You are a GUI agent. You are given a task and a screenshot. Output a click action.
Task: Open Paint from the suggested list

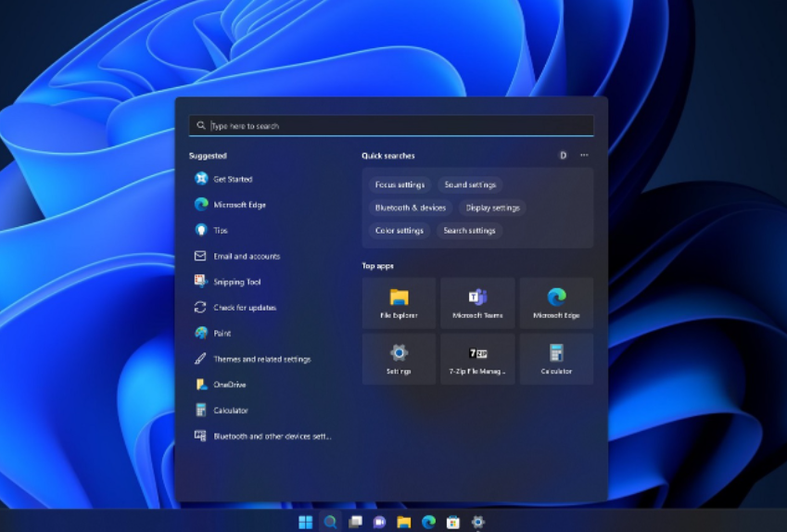[222, 333]
